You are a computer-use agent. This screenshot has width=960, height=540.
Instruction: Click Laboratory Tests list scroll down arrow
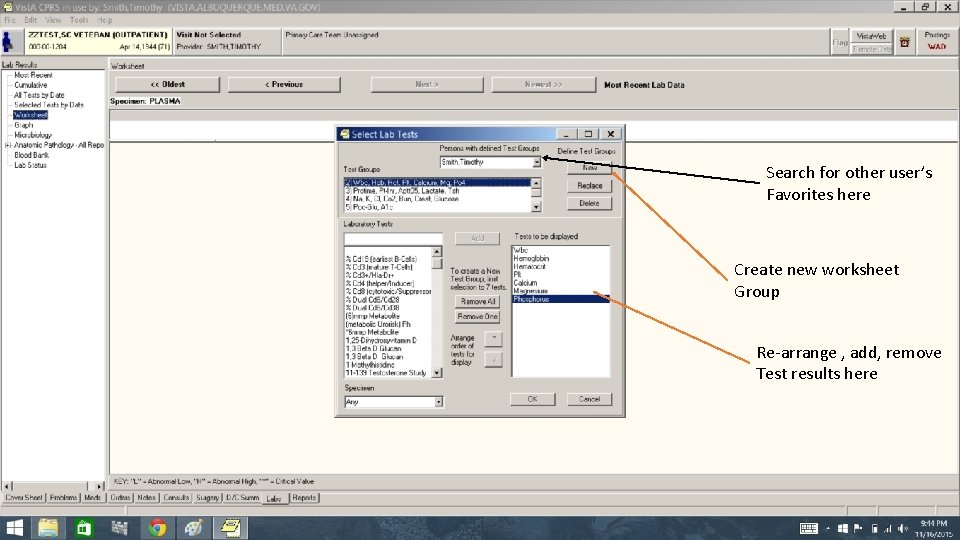click(x=437, y=373)
